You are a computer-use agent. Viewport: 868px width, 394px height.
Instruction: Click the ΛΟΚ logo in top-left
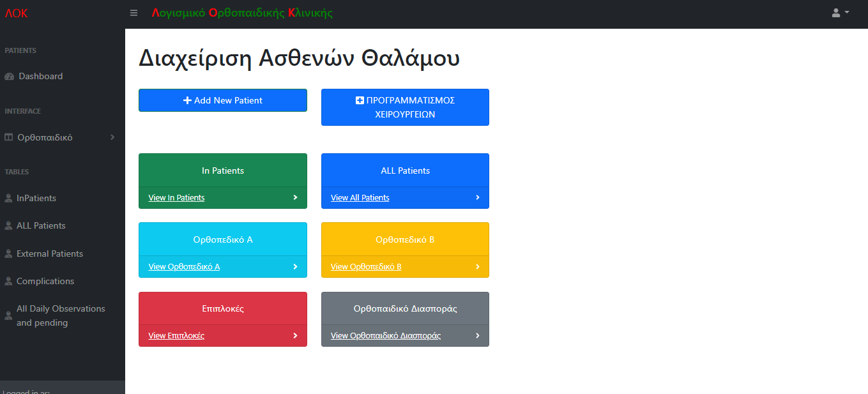17,13
